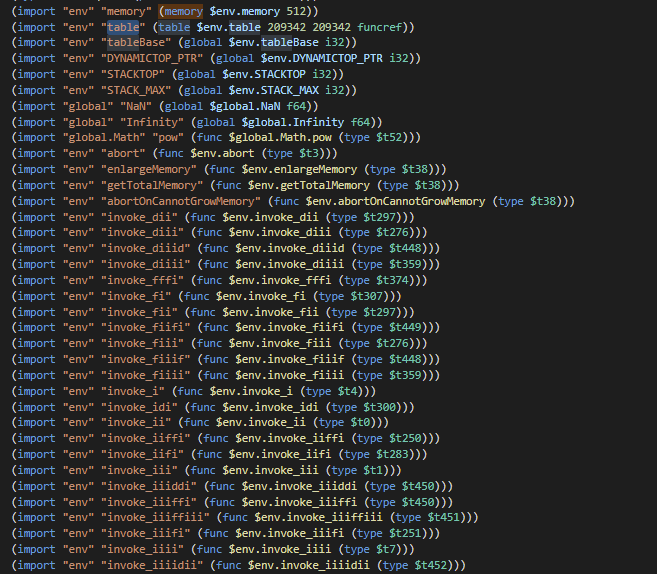The width and height of the screenshot is (657, 574).
Task: Click type $t276 on invoke_diii line
Action: click(393, 233)
